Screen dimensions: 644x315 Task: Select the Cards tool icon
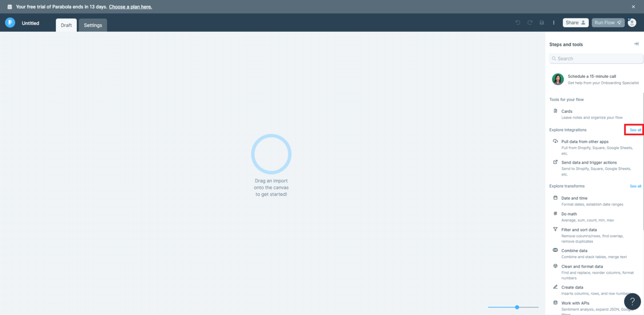point(555,111)
